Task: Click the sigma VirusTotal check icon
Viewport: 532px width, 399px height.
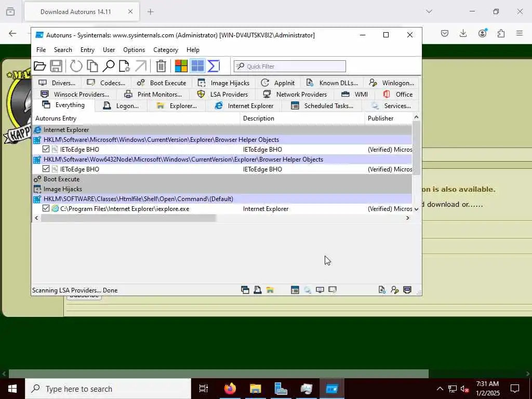Action: click(x=214, y=66)
